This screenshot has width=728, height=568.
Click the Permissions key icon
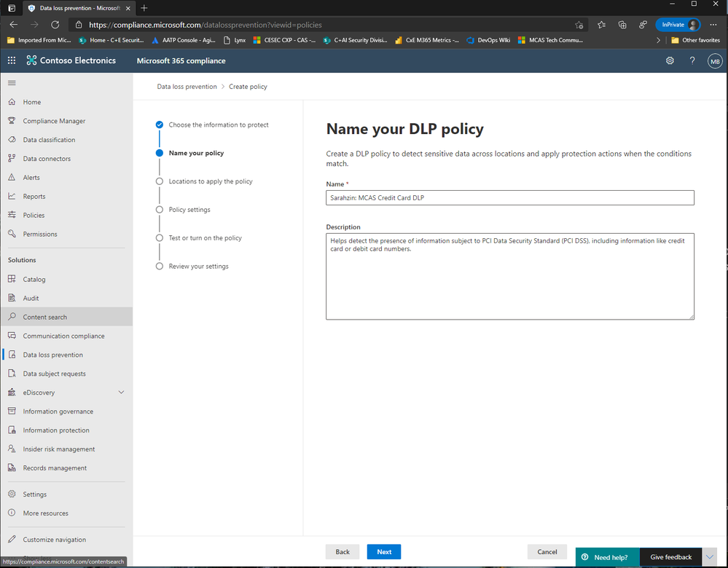coord(12,234)
